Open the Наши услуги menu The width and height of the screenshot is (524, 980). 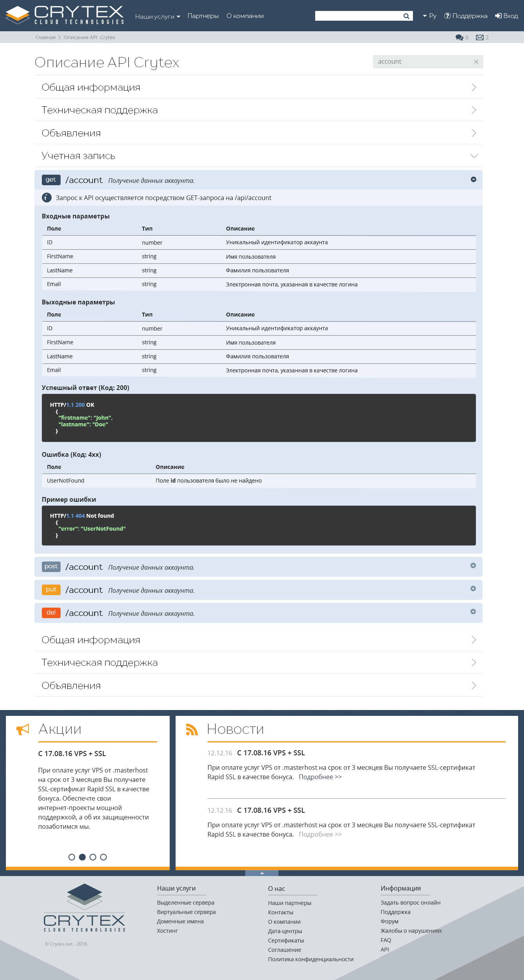[x=157, y=16]
